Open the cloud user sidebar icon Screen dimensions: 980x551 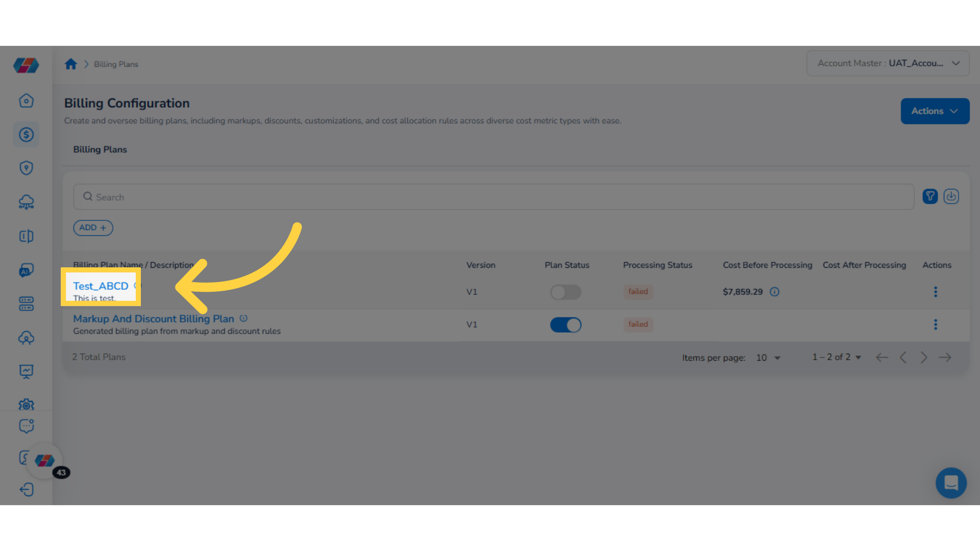click(26, 338)
